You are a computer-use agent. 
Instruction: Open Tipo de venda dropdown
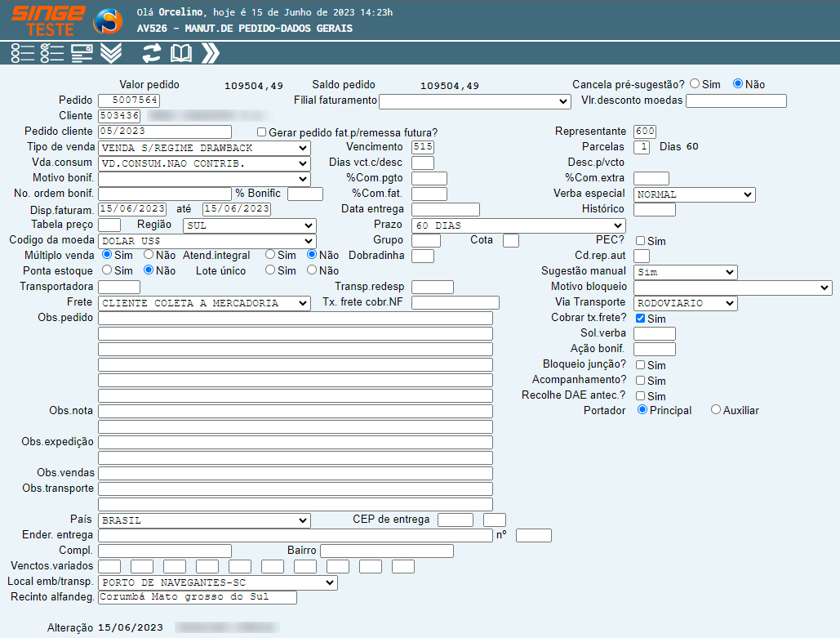(x=204, y=148)
